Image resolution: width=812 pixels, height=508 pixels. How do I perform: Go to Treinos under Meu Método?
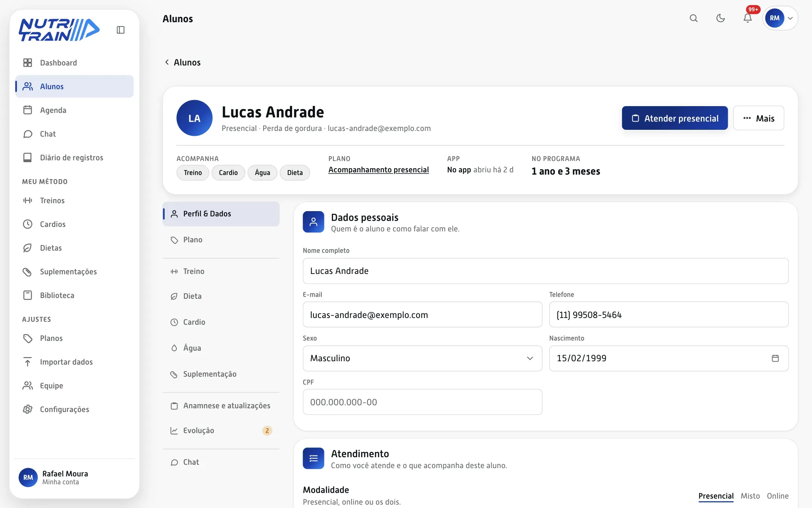point(74,201)
